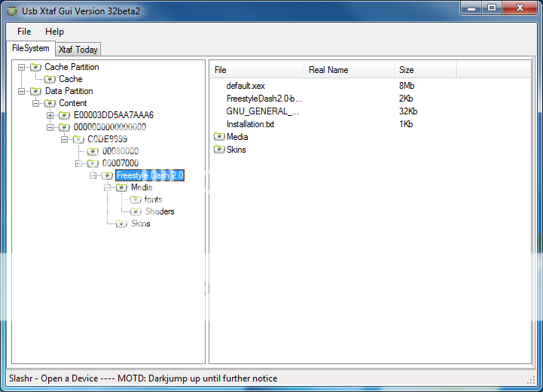This screenshot has height=392, width=543.
Task: Click the Cache Partition folder icon
Action: pos(35,67)
